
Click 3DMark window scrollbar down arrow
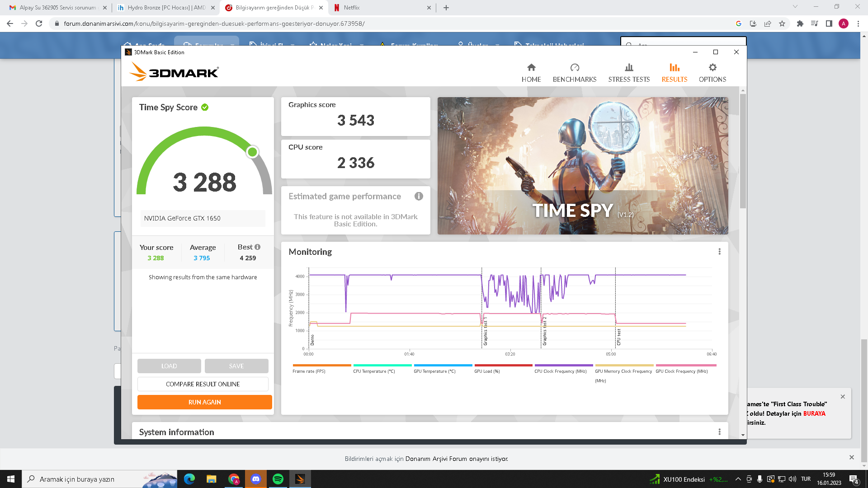743,435
